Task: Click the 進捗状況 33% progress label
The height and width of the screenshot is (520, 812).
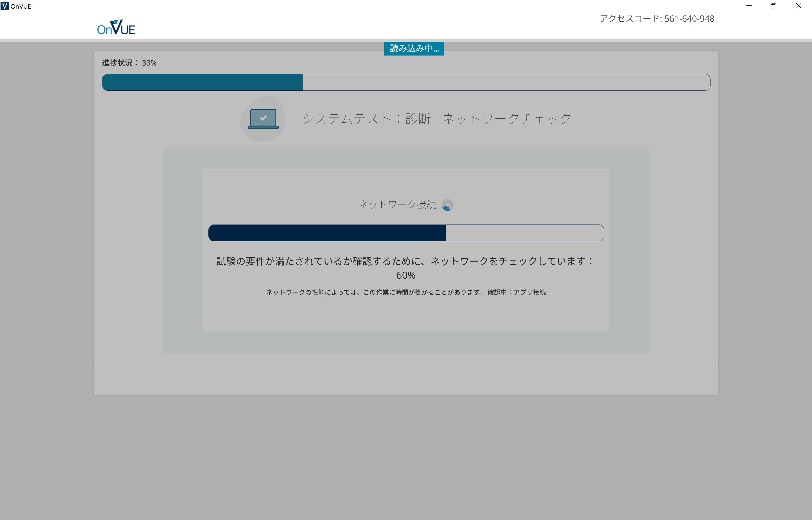Action: pos(129,63)
